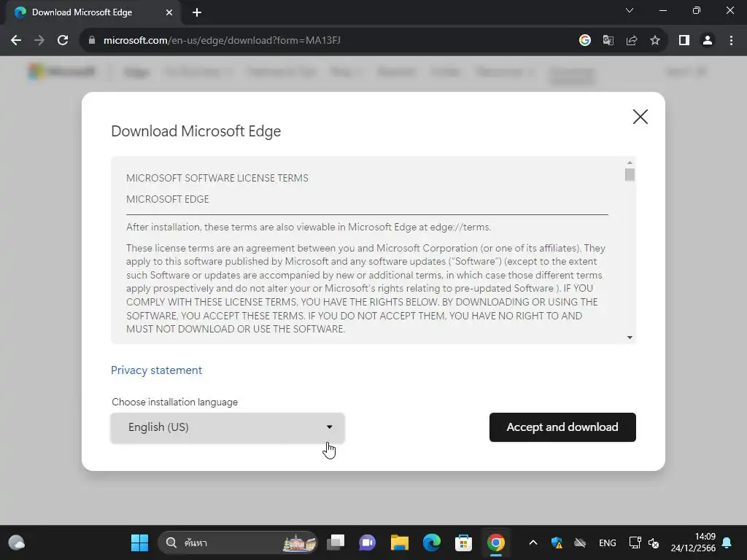This screenshot has height=560, width=747.
Task: Open File Explorer from taskbar
Action: (x=399, y=542)
